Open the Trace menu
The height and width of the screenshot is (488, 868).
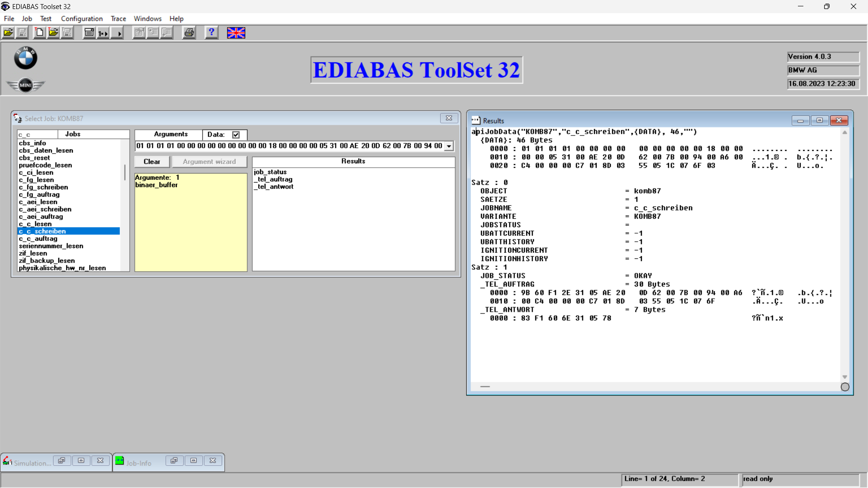coord(118,19)
